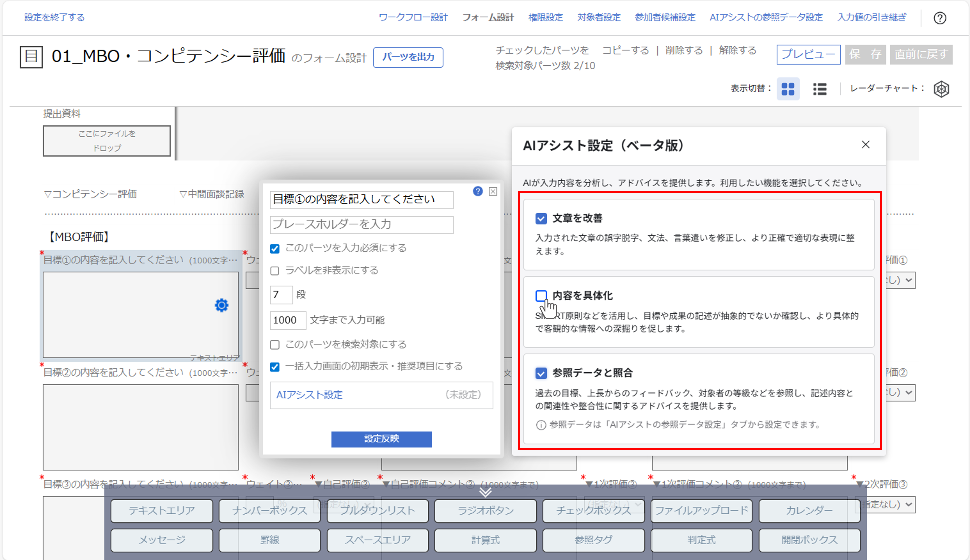Open the radar chart hexagon icon
The height and width of the screenshot is (560, 970).
point(941,89)
